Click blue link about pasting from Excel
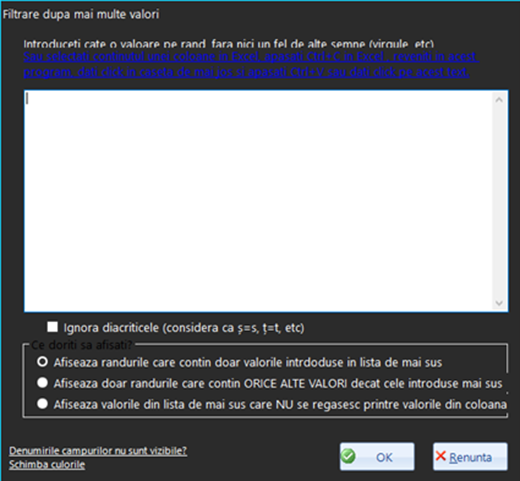520x481 pixels. pyautogui.click(x=251, y=64)
